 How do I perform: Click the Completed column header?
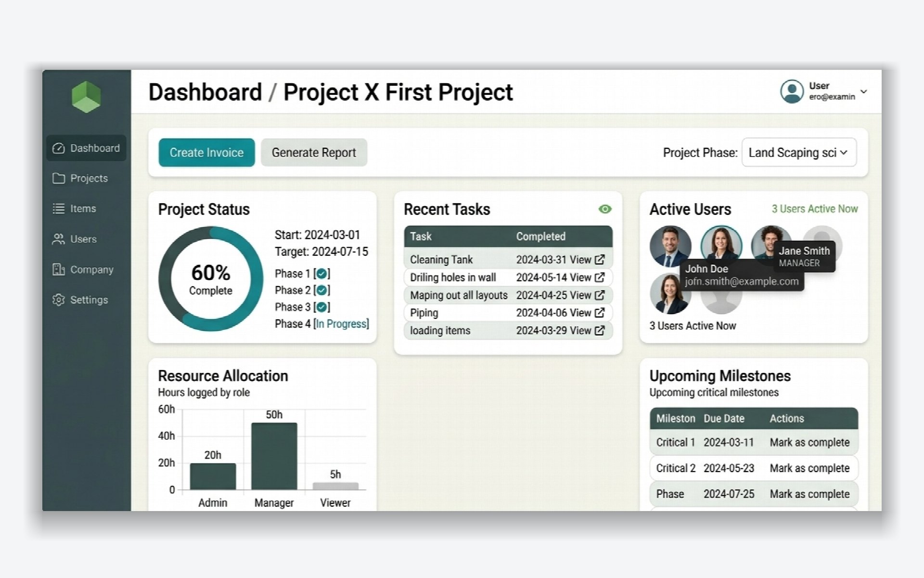tap(540, 236)
